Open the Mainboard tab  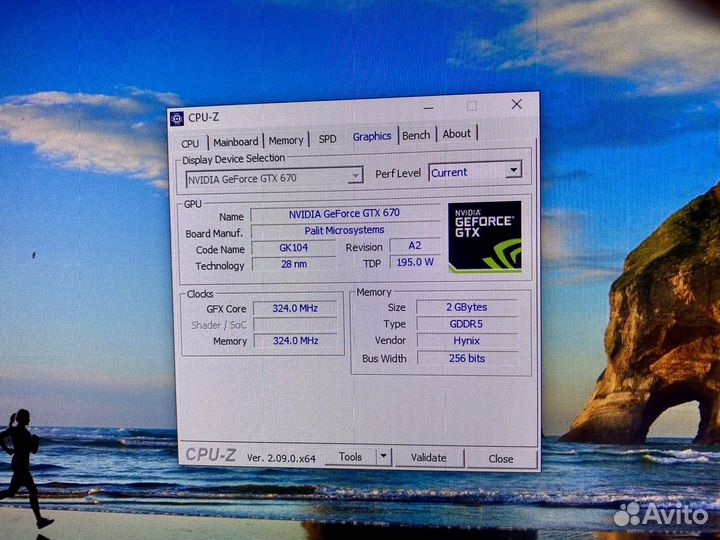click(236, 142)
